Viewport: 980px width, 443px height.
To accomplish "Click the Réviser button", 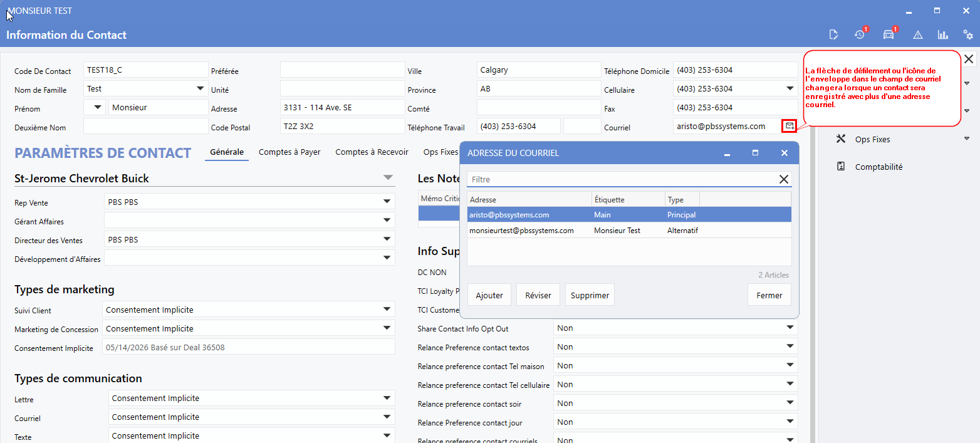I will [538, 294].
